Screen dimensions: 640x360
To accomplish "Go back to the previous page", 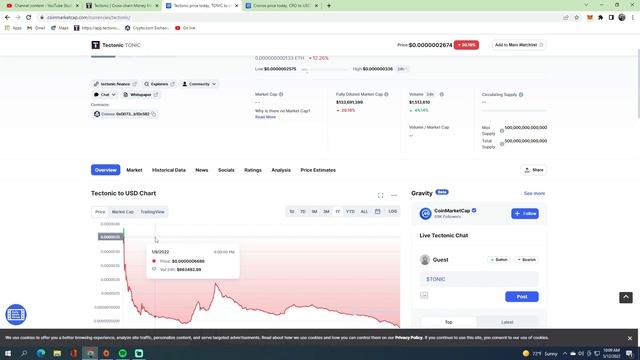I will 7,18.
